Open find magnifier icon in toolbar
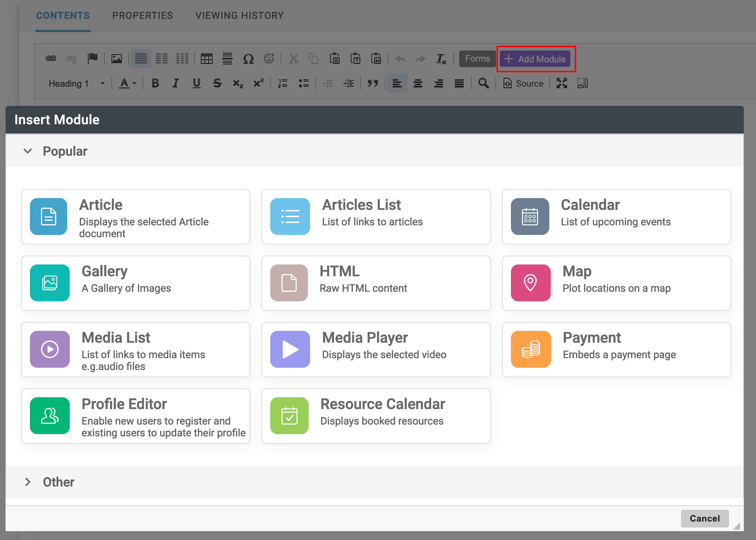Image resolution: width=756 pixels, height=540 pixels. click(483, 83)
